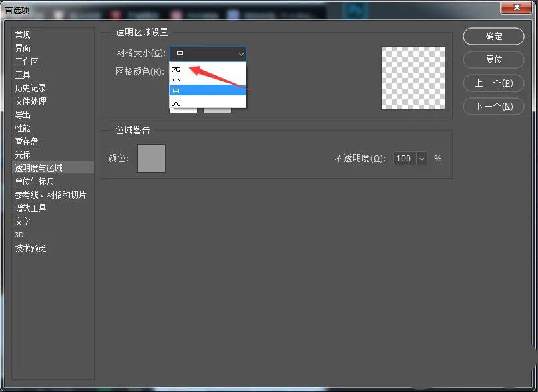Open 文件处理 preferences
This screenshot has height=392, width=538.
tap(31, 102)
